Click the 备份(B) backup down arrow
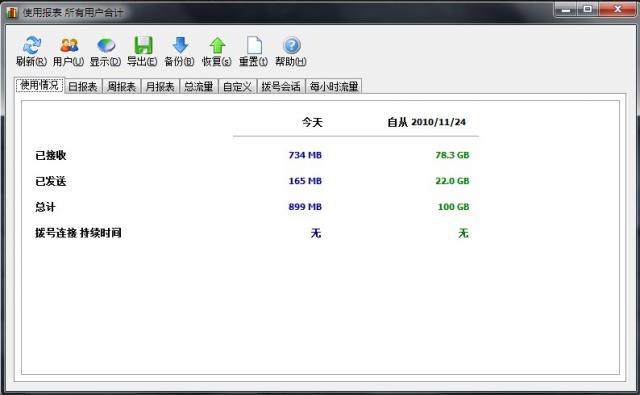 coord(180,45)
